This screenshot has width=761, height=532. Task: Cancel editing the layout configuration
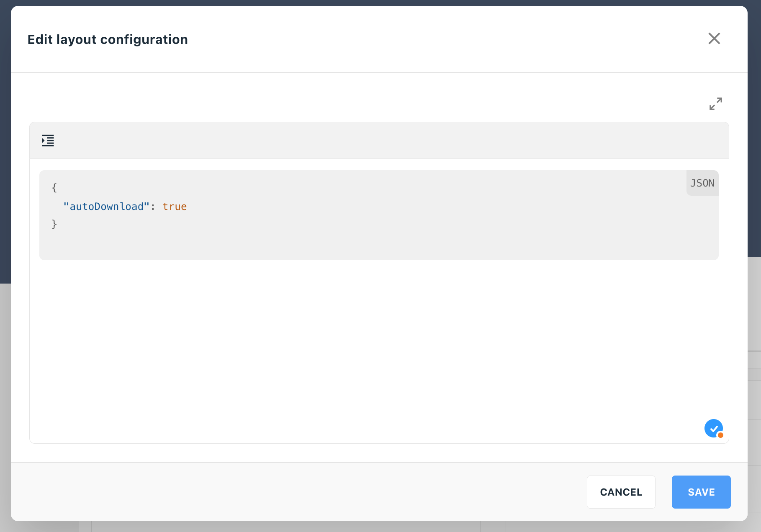coord(621,492)
